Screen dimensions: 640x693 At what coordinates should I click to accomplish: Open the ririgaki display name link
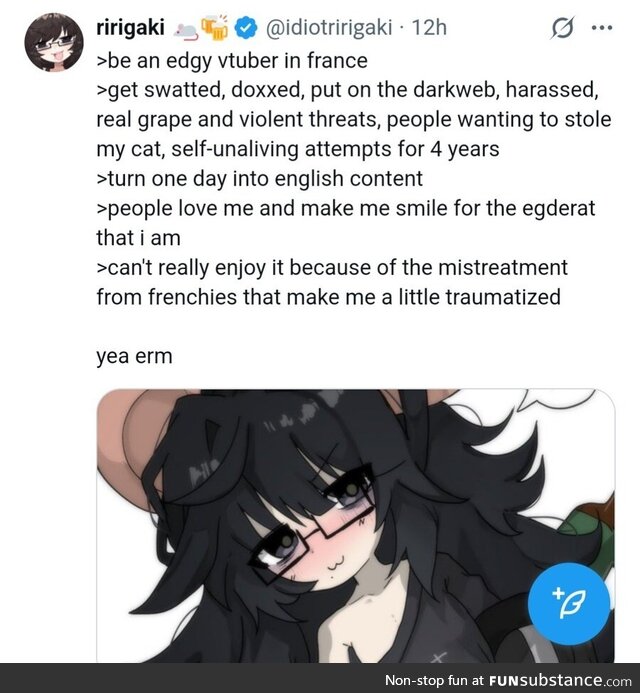pyautogui.click(x=130, y=28)
